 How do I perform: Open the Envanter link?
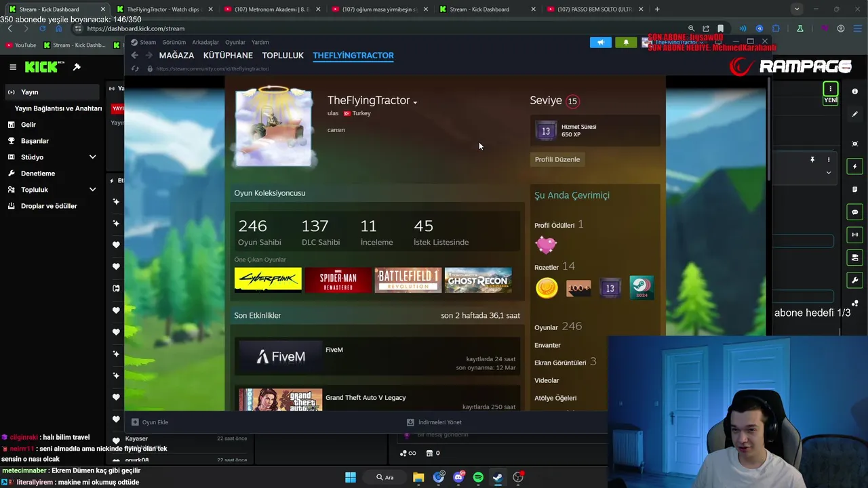point(547,345)
